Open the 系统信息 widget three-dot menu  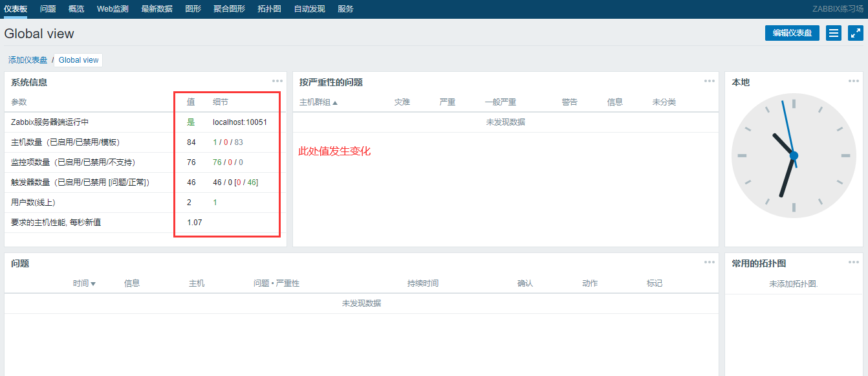[277, 81]
